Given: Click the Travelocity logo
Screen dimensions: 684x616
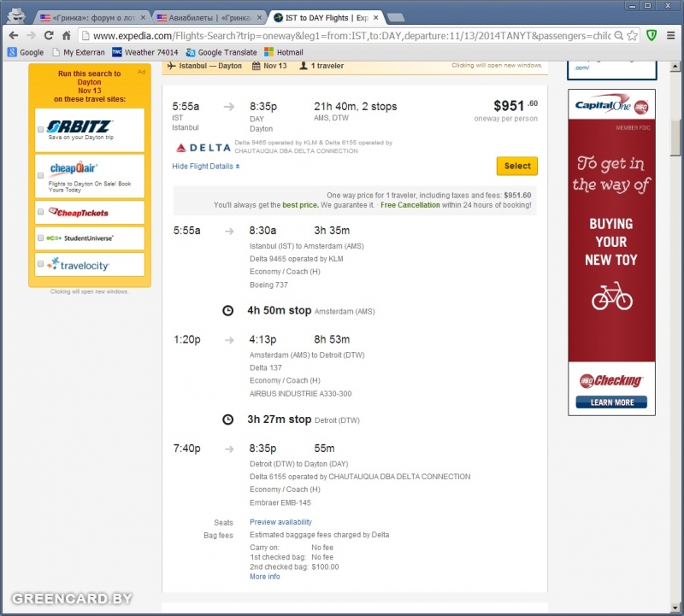Looking at the screenshot, I should click(x=79, y=265).
